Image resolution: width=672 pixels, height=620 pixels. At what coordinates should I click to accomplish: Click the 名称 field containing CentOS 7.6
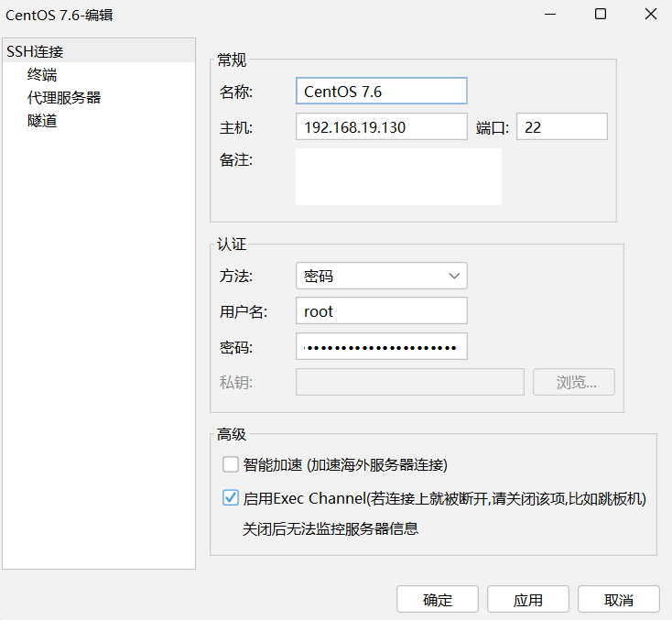pos(382,91)
